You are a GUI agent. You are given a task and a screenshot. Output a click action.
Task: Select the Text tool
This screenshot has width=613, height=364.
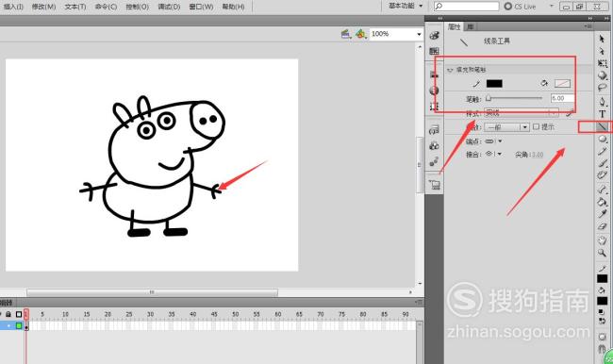coord(602,114)
